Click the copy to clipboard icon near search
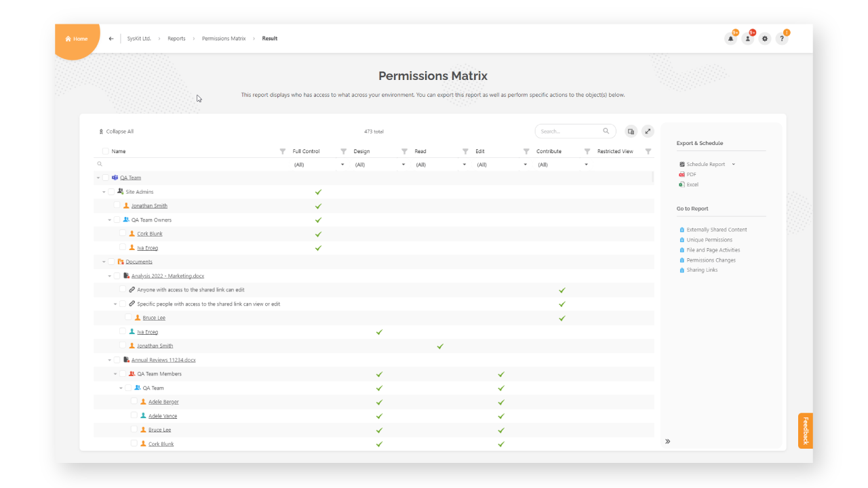The image size is (868, 488). coord(631,131)
